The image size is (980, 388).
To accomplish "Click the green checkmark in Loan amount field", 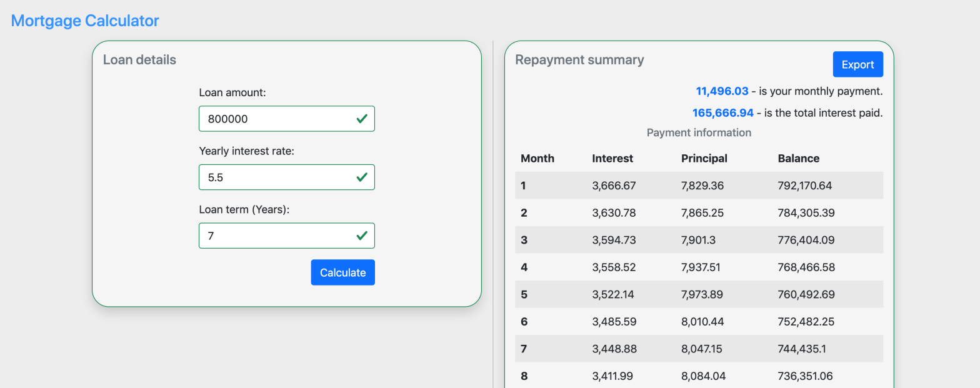I will (x=361, y=119).
